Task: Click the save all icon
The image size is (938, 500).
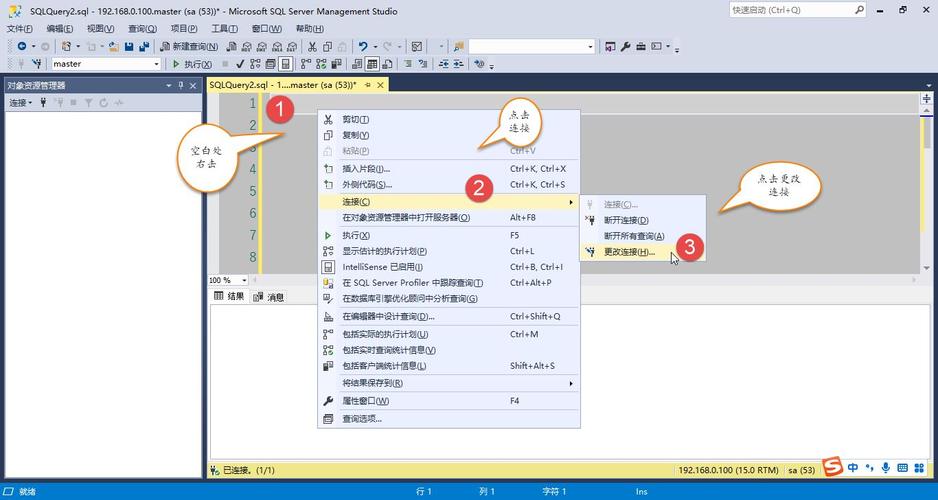Action: click(x=144, y=47)
